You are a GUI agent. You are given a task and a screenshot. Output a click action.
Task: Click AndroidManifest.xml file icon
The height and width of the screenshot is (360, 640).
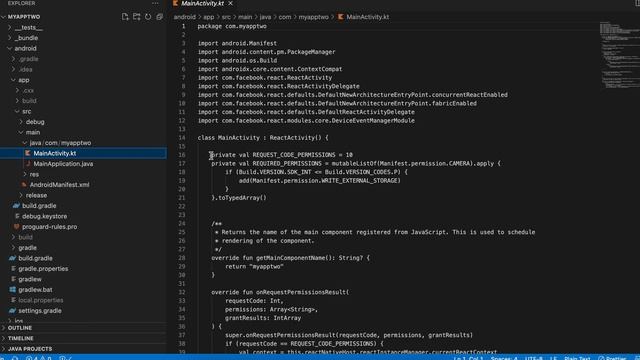tap(24, 184)
